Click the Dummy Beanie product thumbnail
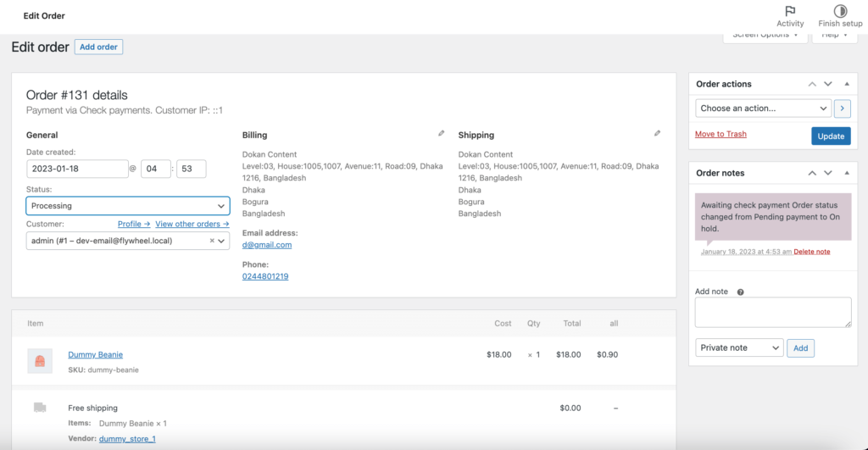The image size is (868, 450). (40, 361)
